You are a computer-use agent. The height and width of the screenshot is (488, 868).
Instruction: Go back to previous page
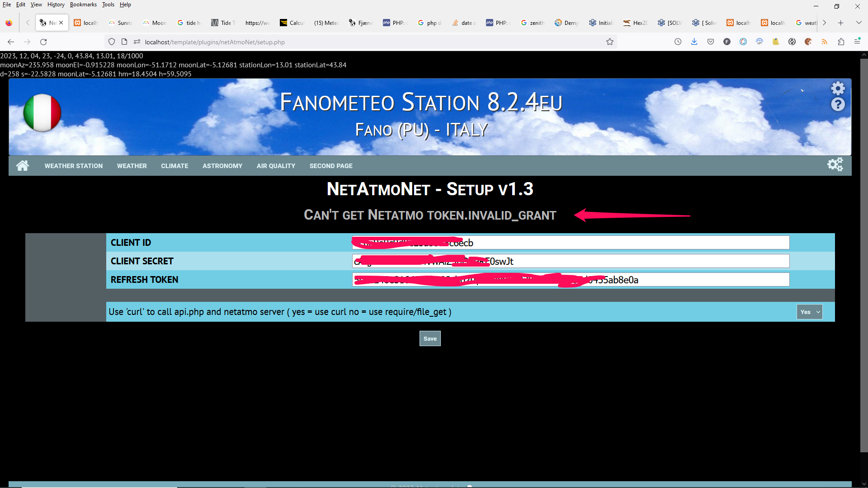pyautogui.click(x=11, y=42)
